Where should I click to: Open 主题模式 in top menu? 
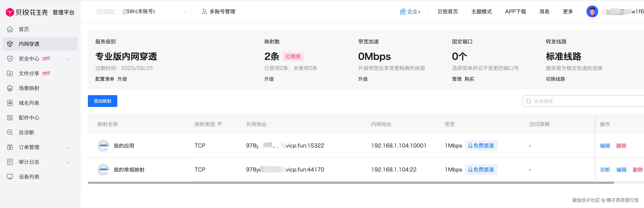click(x=481, y=12)
